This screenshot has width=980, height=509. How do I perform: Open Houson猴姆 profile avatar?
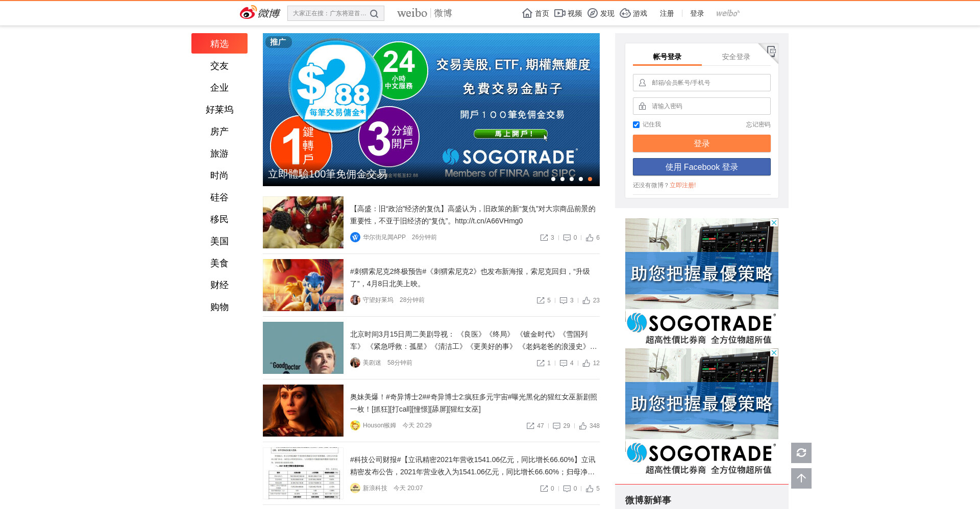tap(355, 425)
